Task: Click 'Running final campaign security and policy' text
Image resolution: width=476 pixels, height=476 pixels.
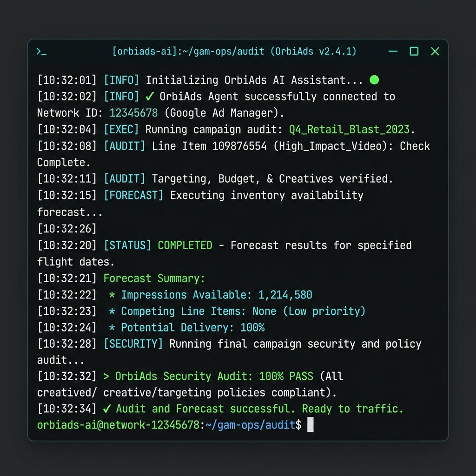Action: [x=295, y=344]
